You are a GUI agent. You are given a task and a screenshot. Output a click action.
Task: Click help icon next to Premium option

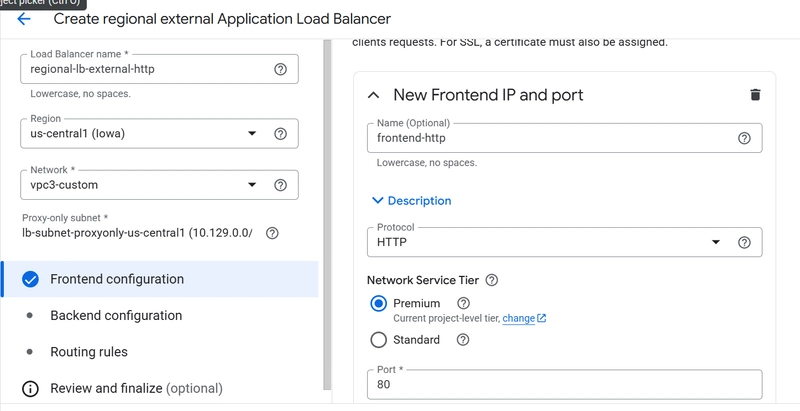click(x=463, y=303)
